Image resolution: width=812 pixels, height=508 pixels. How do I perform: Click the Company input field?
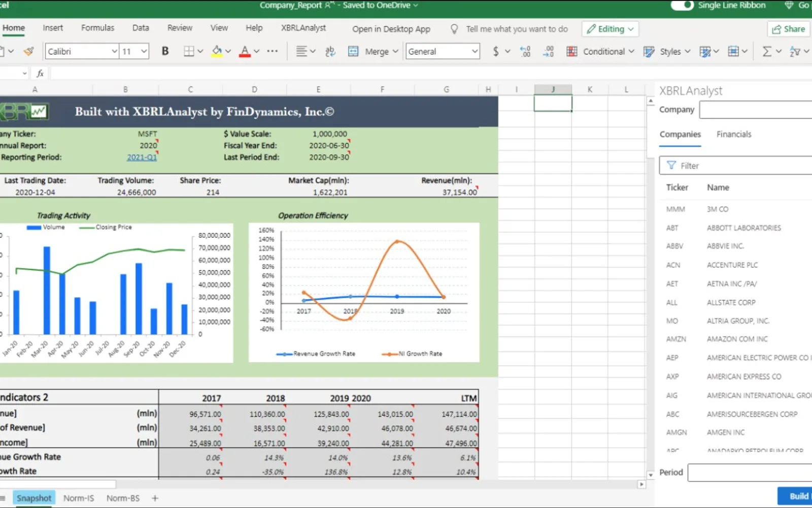pos(756,110)
